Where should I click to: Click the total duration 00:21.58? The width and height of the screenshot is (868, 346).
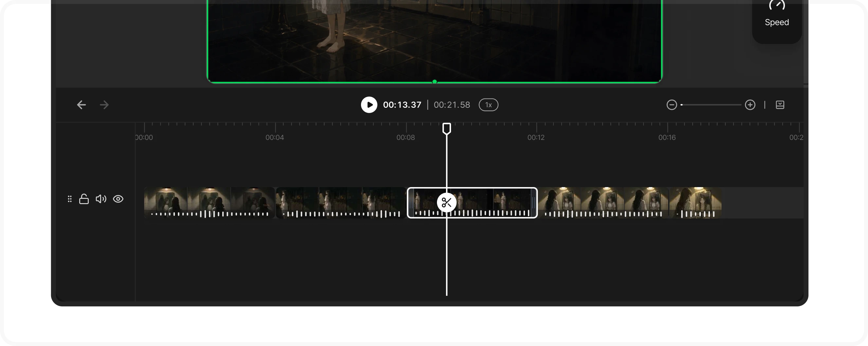coord(452,105)
